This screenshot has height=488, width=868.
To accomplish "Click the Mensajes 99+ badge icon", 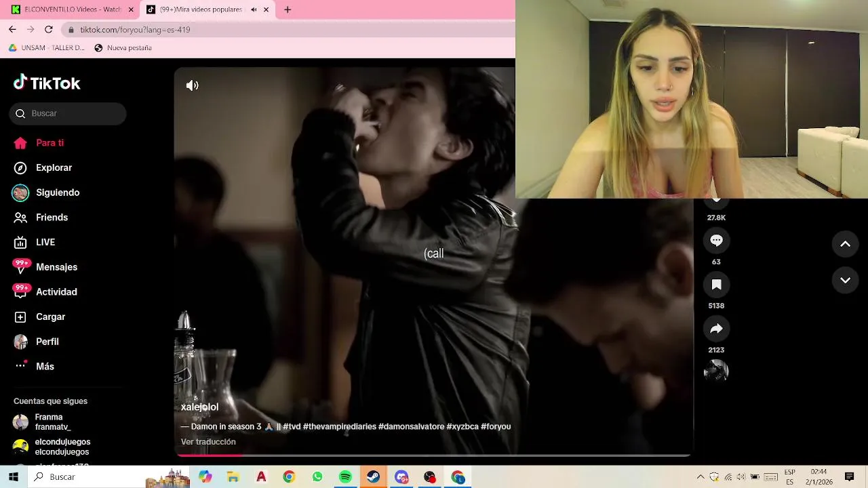I will [21, 266].
